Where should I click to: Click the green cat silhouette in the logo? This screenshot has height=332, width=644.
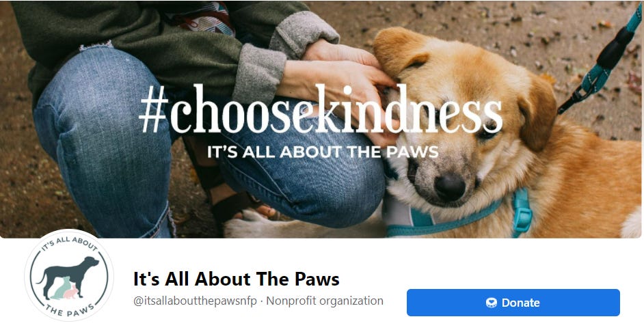[x=61, y=288]
